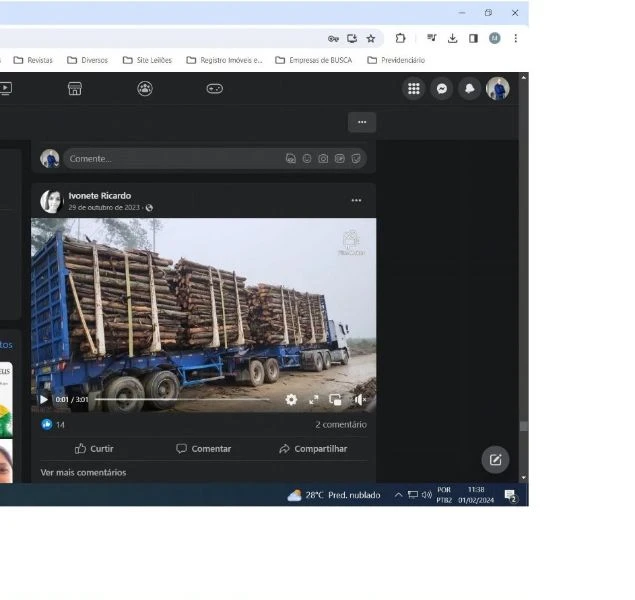
Task: Insert an emoji in the comment
Action: point(307,159)
